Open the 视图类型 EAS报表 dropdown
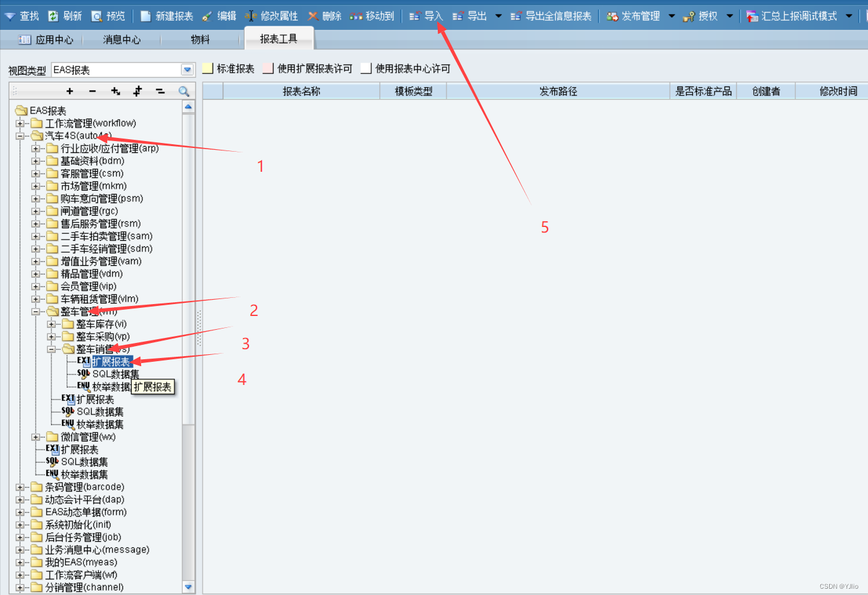The image size is (868, 595). pyautogui.click(x=188, y=70)
